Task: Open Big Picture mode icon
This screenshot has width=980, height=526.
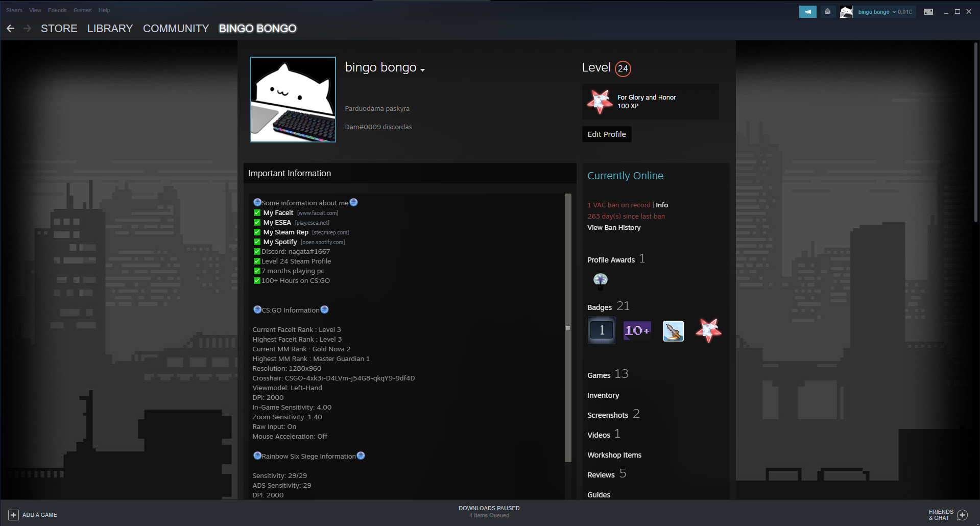Action: 928,12
